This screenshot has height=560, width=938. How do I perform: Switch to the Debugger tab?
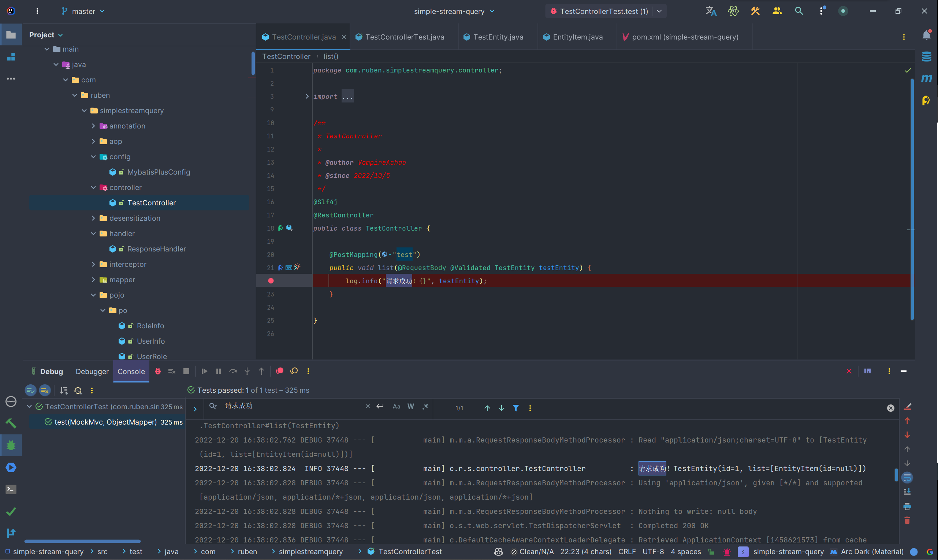92,372
